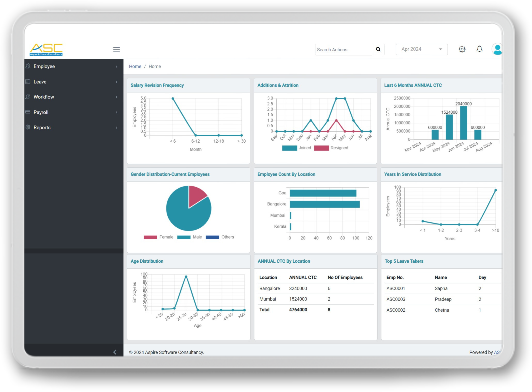This screenshot has width=532, height=392.
Task: Select the 4764000 total value
Action: point(298,310)
